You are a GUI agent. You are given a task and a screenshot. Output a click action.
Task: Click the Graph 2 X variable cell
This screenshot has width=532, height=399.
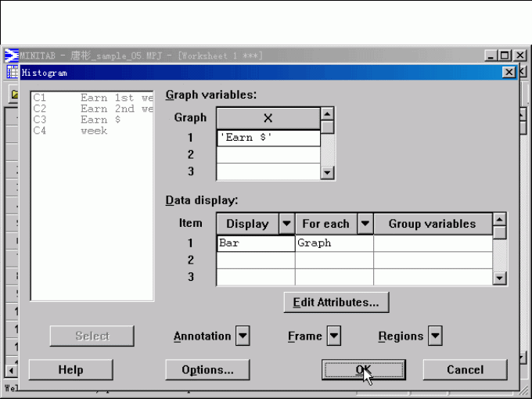click(268, 155)
